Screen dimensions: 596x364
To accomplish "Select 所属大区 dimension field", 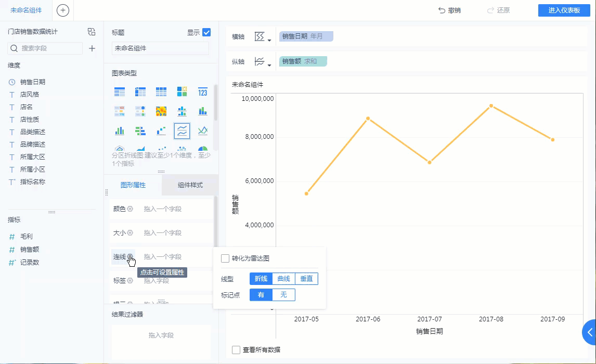I will [x=33, y=157].
